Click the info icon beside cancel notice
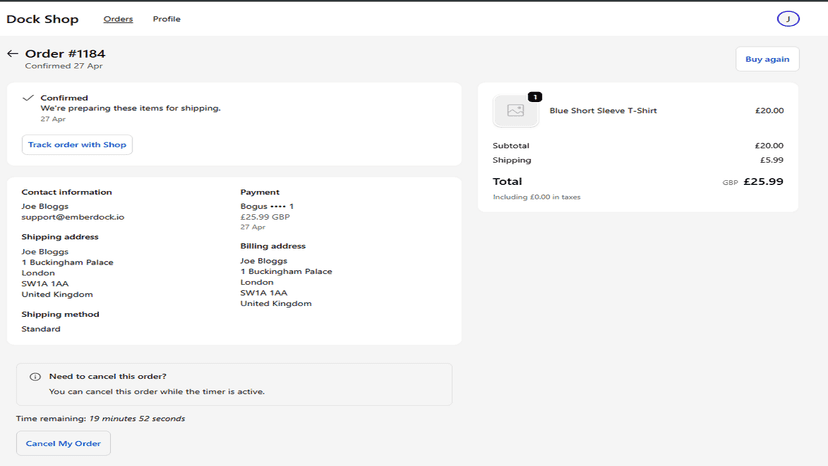The height and width of the screenshot is (466, 828). click(35, 377)
